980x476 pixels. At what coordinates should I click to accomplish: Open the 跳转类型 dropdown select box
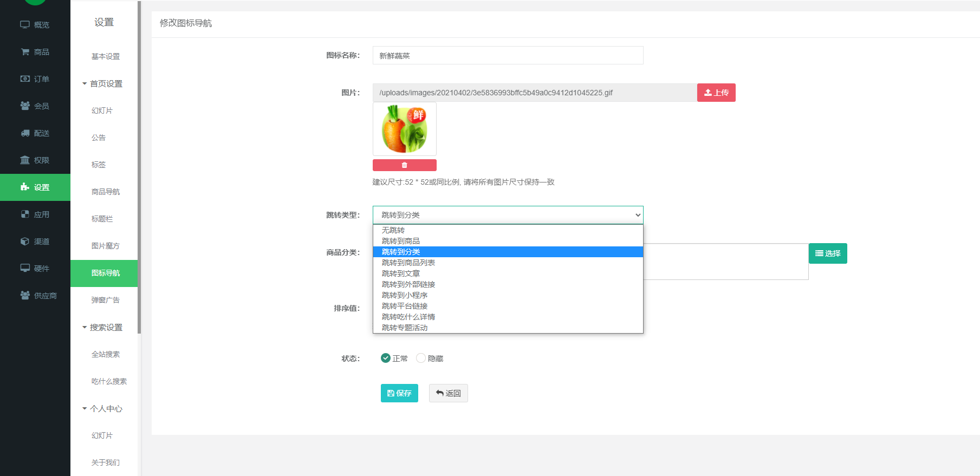[508, 215]
